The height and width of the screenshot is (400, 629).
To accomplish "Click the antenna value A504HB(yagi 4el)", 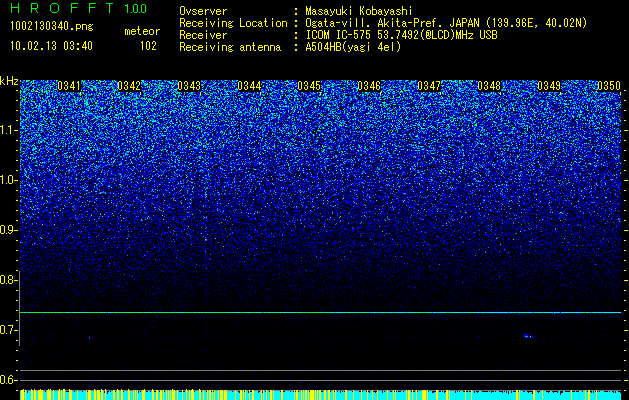I will (x=353, y=47).
